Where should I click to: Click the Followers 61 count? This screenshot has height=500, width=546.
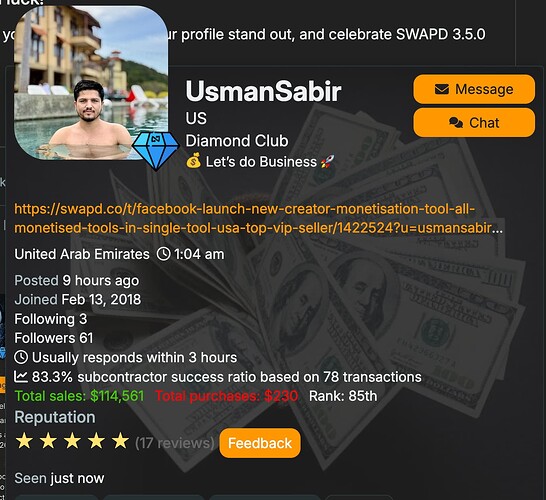point(54,338)
